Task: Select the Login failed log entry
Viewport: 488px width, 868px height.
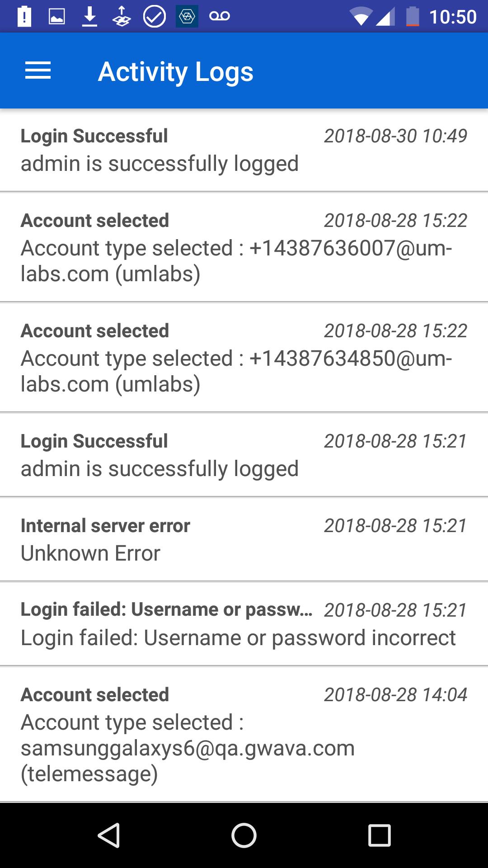Action: pyautogui.click(x=244, y=624)
